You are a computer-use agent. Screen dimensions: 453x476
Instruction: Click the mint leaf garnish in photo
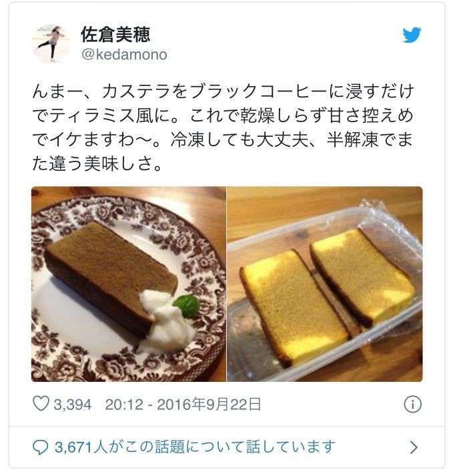187,305
